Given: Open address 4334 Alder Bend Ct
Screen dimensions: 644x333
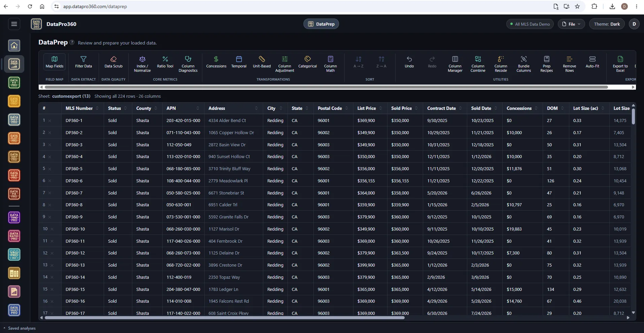Looking at the screenshot, I should tap(227, 120).
